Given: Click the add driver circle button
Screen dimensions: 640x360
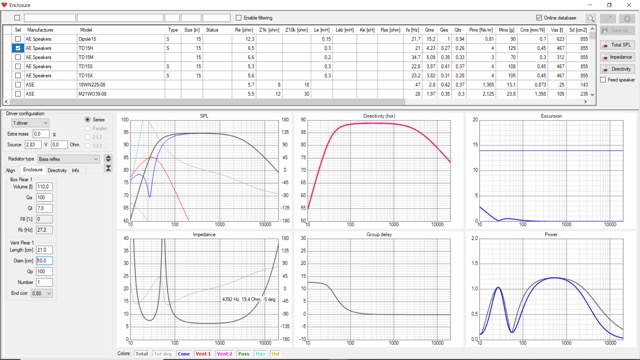Looking at the screenshot, I should (627, 18).
